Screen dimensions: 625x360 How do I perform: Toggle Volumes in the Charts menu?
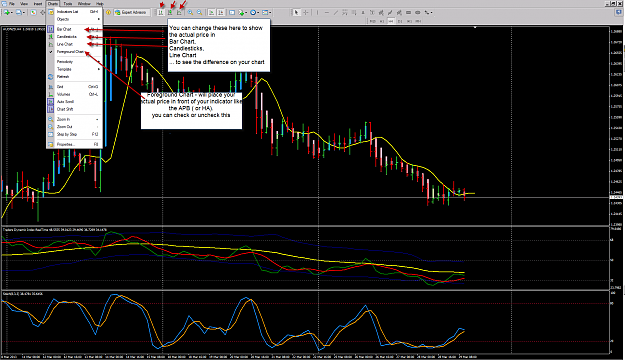click(74, 94)
